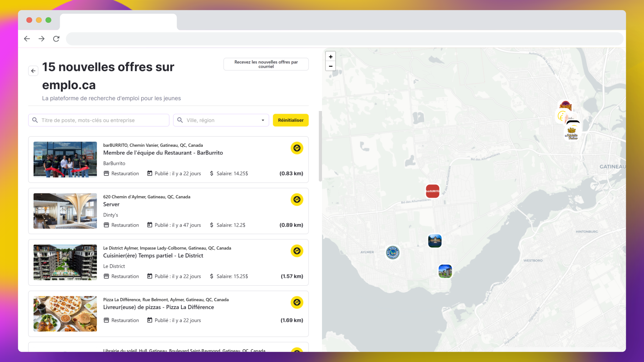
Task: Open BarBurrito team photo thumbnail
Action: pyautogui.click(x=65, y=160)
